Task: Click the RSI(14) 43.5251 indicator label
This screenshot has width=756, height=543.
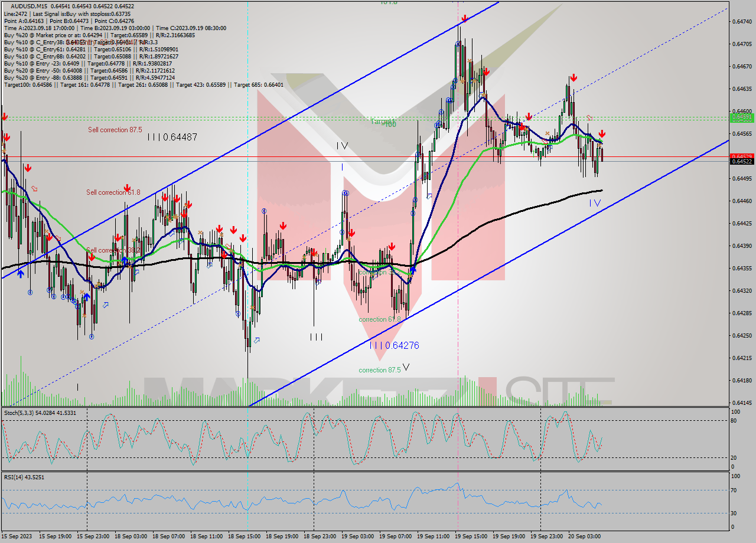Action: click(x=24, y=477)
